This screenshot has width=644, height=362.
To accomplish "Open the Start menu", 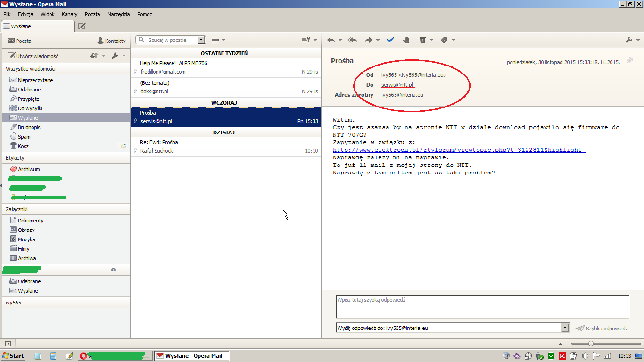I will tap(13, 356).
